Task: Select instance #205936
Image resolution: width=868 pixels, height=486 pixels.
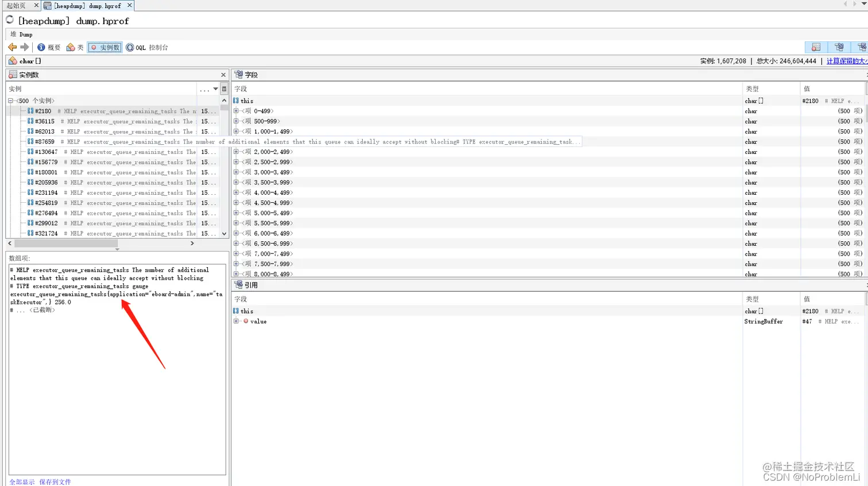Action: tap(113, 183)
